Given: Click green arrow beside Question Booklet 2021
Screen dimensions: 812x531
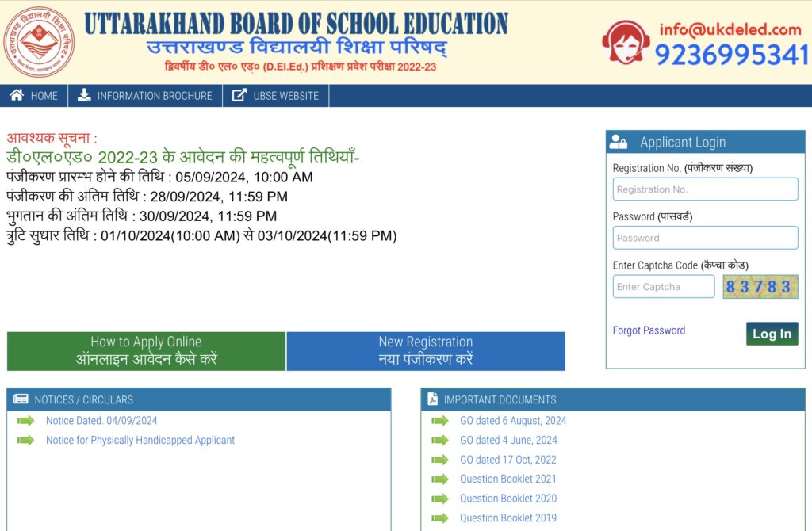Looking at the screenshot, I should 439,479.
